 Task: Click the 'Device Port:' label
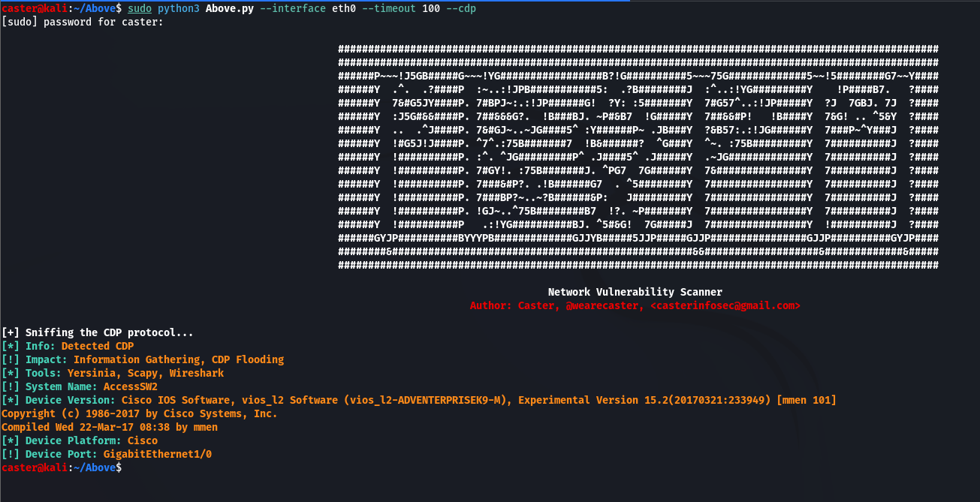coord(62,454)
